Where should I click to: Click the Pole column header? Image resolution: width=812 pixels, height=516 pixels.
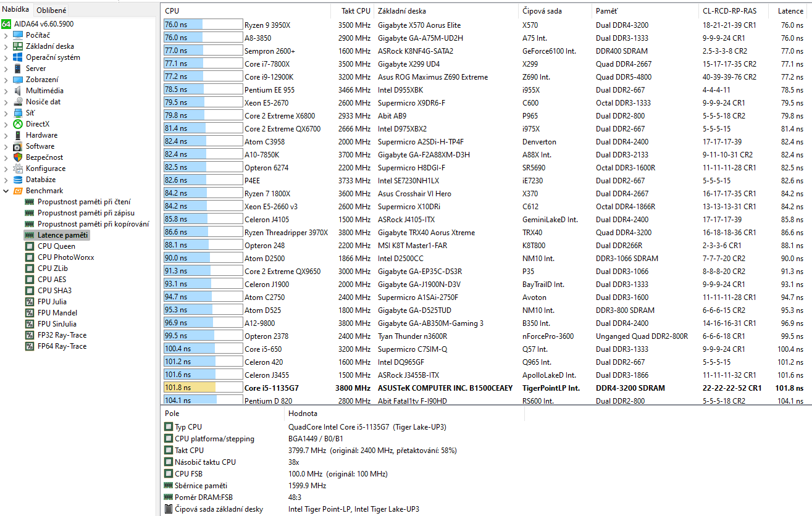(222, 414)
